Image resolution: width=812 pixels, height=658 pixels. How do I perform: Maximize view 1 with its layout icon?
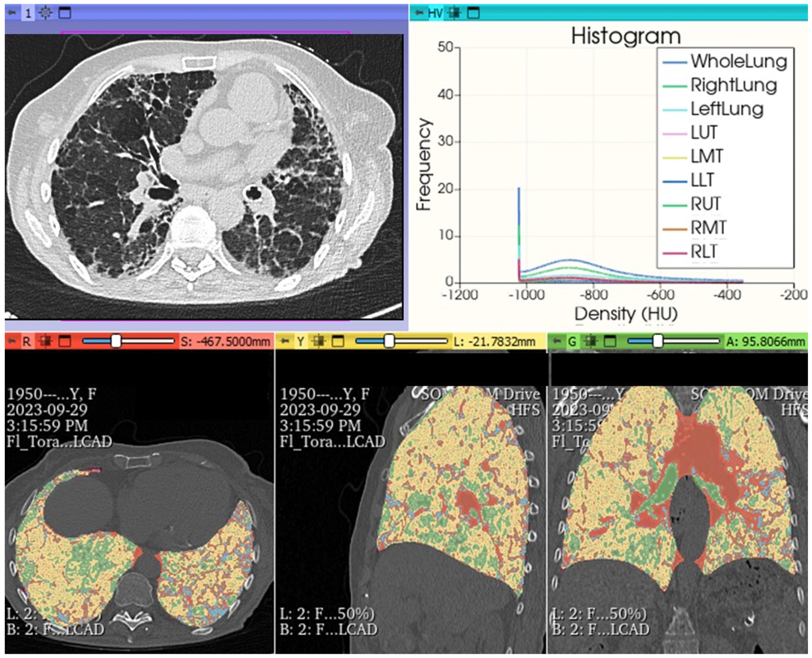pyautogui.click(x=65, y=13)
